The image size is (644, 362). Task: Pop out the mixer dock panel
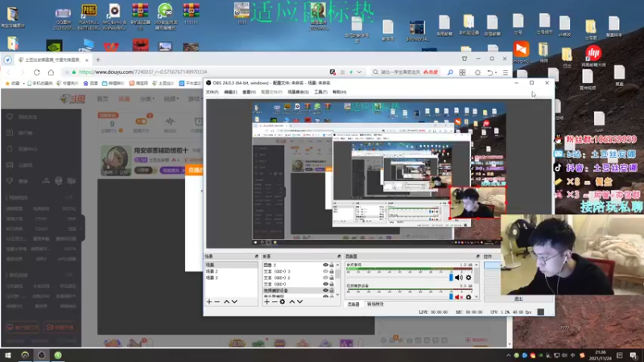[477, 256]
